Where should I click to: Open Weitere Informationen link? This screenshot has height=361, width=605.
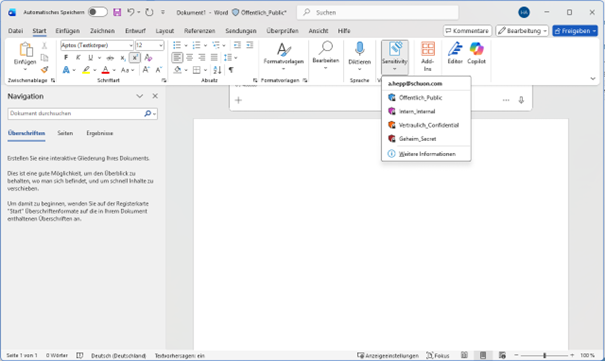(426, 154)
